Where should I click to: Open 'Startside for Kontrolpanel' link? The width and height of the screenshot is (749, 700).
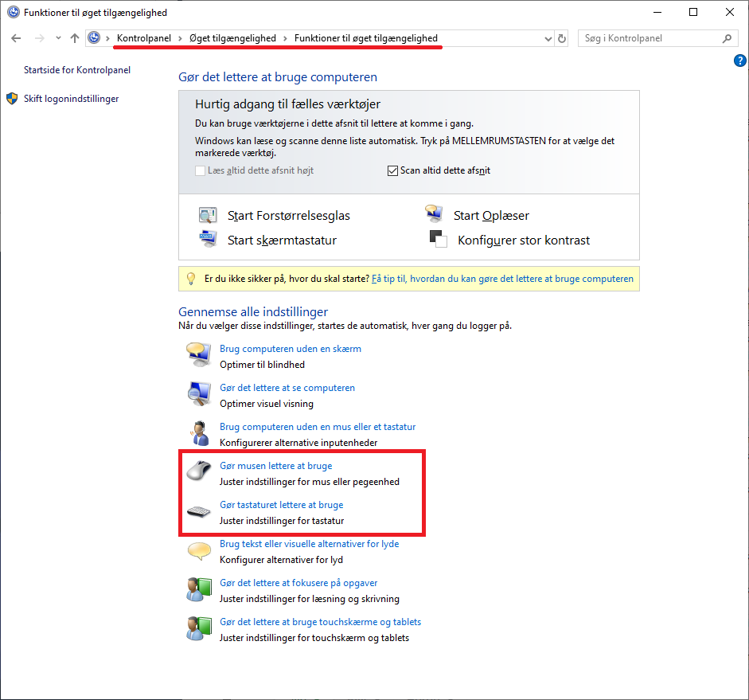click(76, 70)
